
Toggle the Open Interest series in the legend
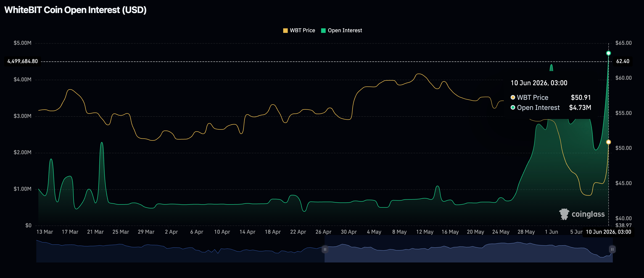[341, 31]
